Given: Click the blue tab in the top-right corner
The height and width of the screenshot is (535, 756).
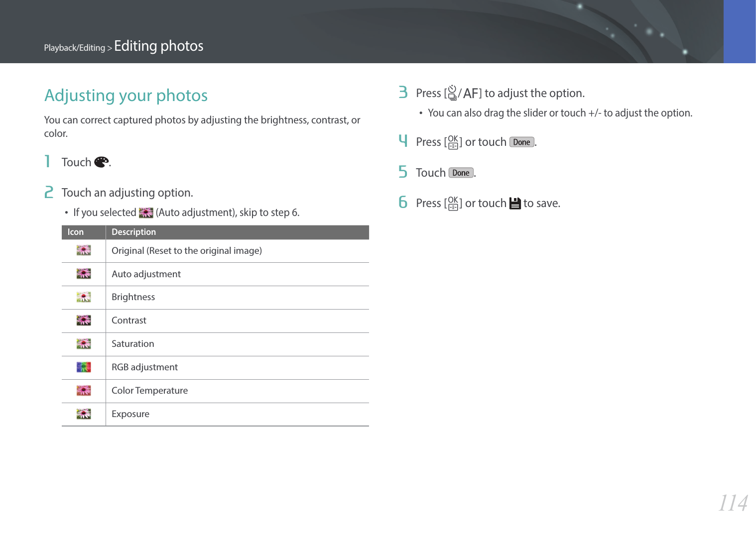Looking at the screenshot, I should click(740, 31).
